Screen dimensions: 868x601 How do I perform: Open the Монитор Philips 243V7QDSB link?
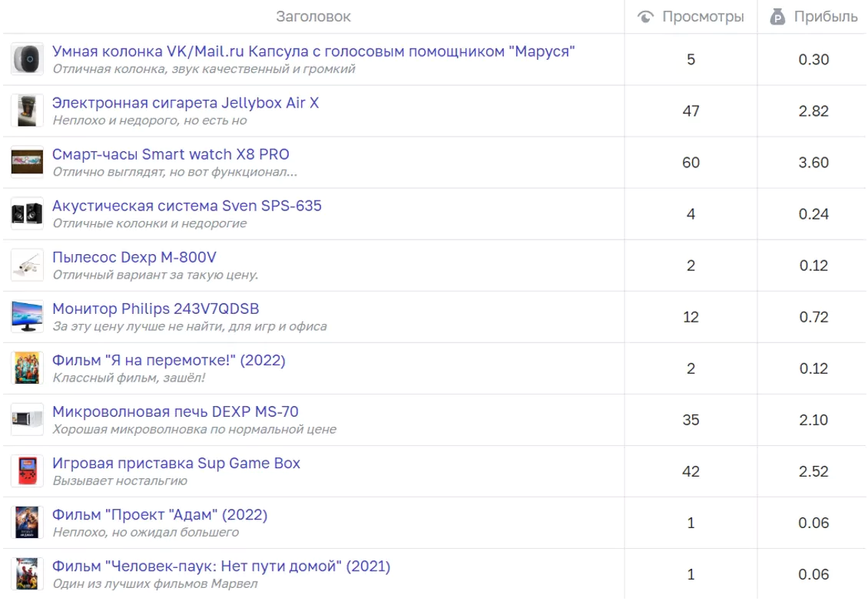click(x=156, y=309)
